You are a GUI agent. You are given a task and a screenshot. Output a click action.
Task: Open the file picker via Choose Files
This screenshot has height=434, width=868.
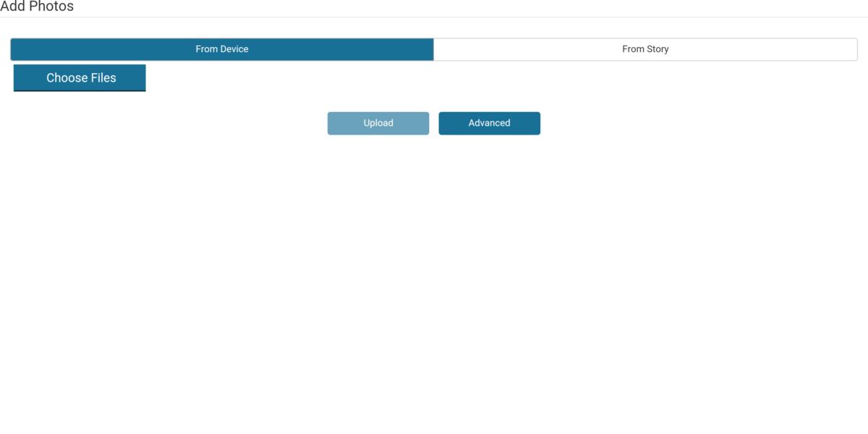(80, 78)
